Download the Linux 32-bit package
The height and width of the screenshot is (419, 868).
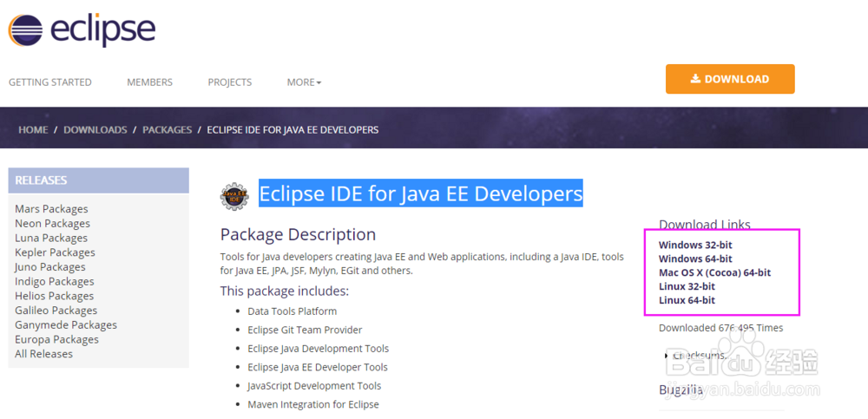click(687, 286)
